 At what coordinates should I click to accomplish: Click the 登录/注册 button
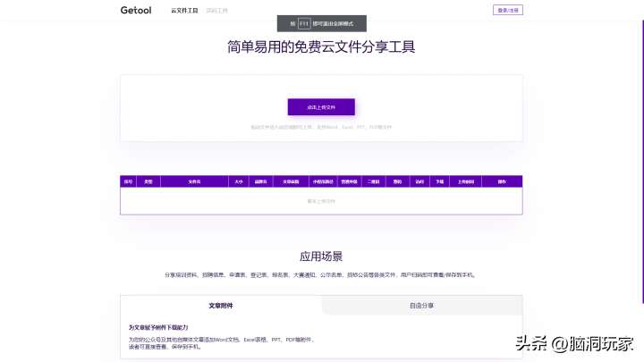[x=508, y=10]
